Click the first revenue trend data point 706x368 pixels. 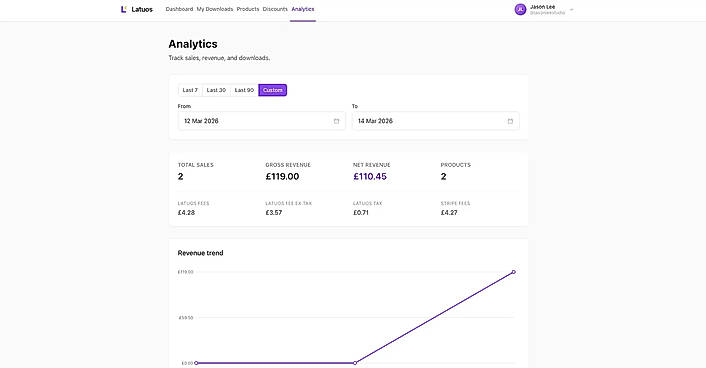coord(196,363)
